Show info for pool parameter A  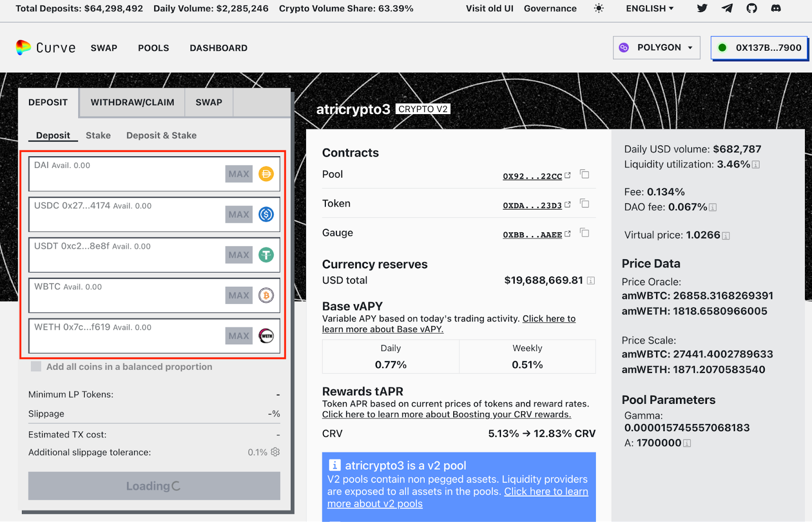point(687,443)
